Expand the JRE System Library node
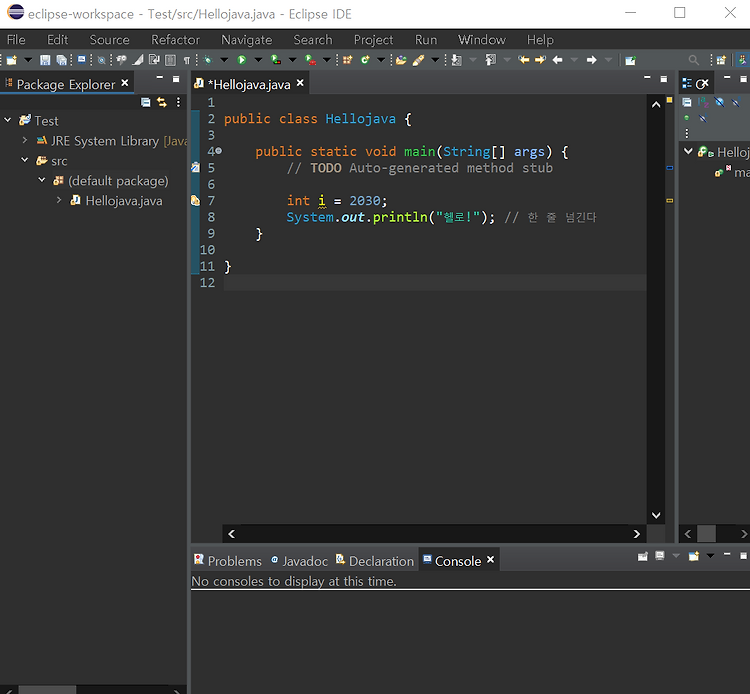The image size is (750, 694). [25, 141]
